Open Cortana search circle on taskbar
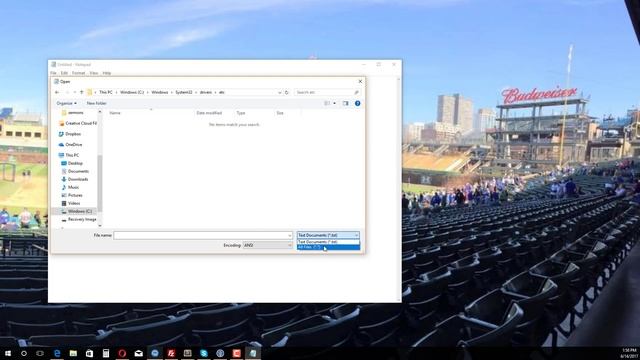 [24, 353]
